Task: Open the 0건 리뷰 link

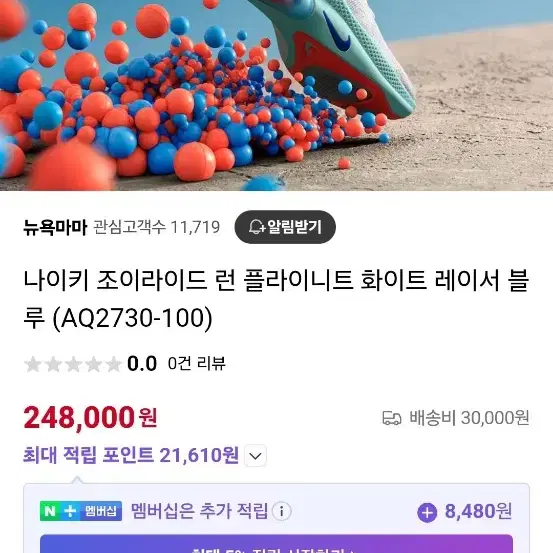Action: pyautogui.click(x=196, y=363)
